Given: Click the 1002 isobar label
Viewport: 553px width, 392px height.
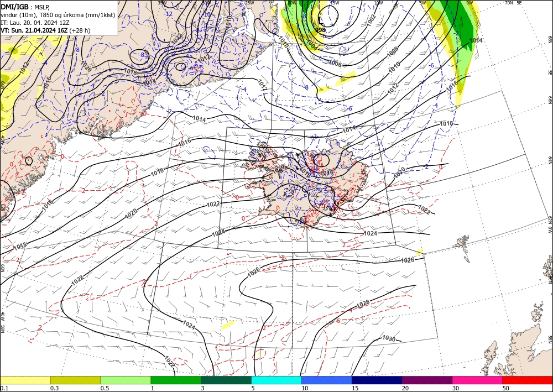Looking at the screenshot, I should click(x=372, y=20).
